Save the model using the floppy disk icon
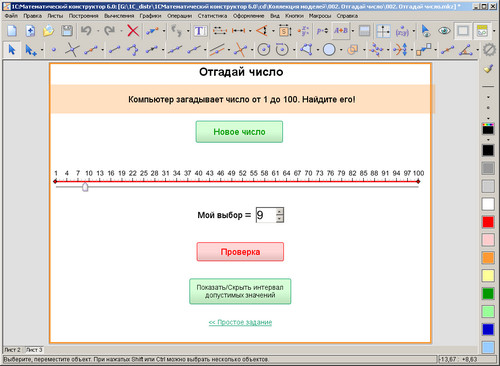500x366 pixels. pos(67,31)
